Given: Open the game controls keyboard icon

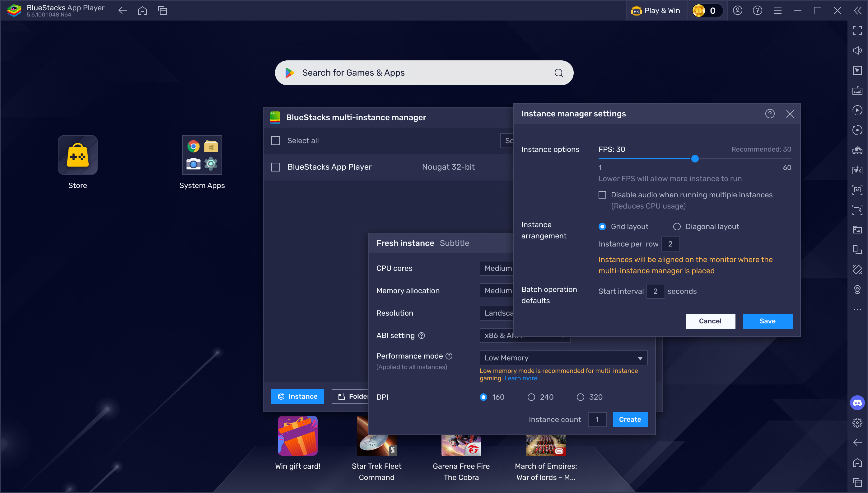Looking at the screenshot, I should pos(857,90).
